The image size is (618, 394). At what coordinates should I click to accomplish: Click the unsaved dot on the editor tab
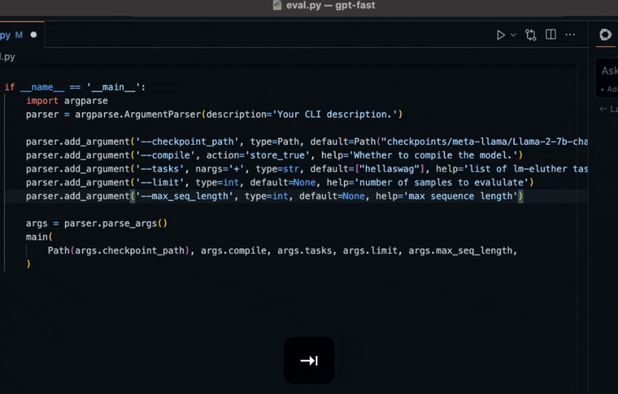[x=34, y=35]
